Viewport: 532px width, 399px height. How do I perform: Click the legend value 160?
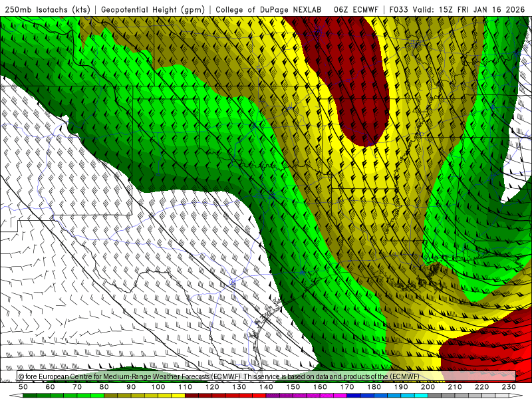point(320,387)
